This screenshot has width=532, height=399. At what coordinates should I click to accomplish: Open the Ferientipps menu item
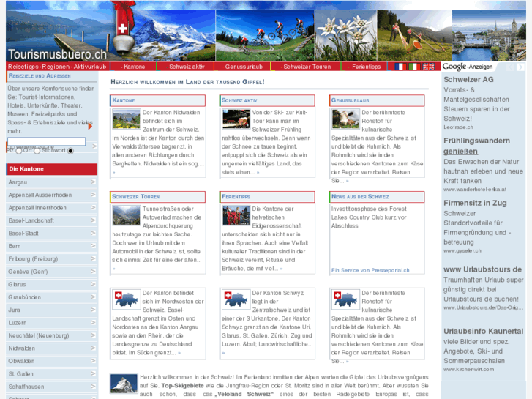coord(366,67)
